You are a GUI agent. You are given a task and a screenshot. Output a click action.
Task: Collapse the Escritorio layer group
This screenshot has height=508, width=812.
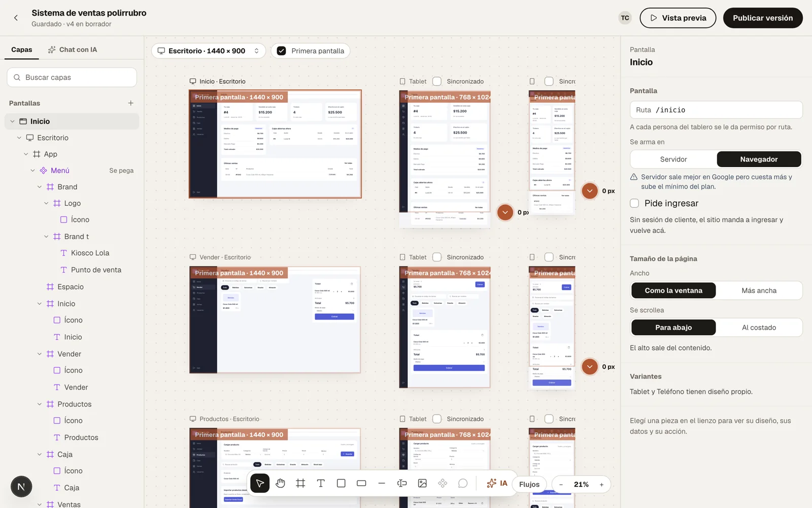click(x=19, y=138)
